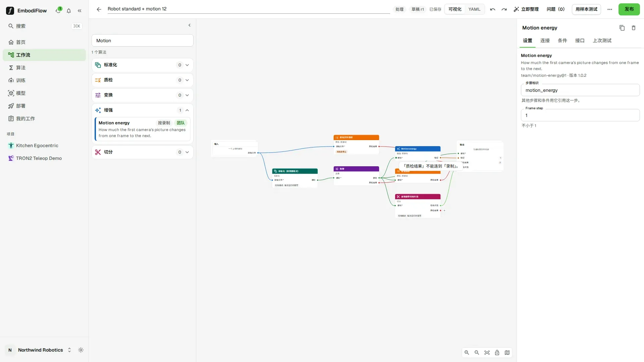Expand the 标准化 algorithm category

point(143,65)
